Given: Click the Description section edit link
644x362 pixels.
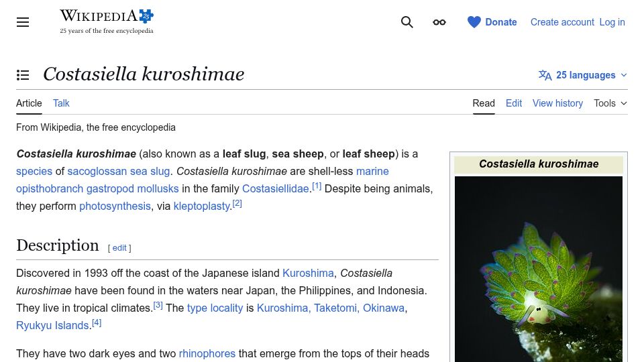Looking at the screenshot, I should tap(119, 248).
